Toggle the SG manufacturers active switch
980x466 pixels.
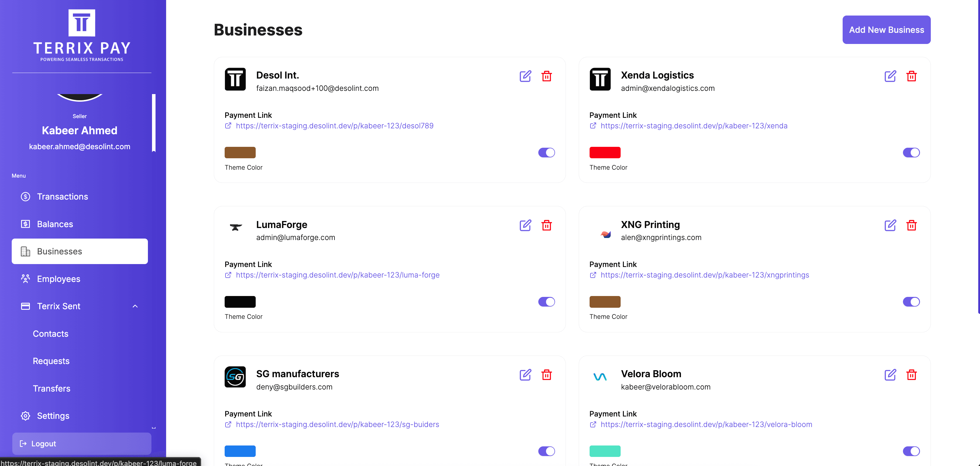pyautogui.click(x=546, y=451)
